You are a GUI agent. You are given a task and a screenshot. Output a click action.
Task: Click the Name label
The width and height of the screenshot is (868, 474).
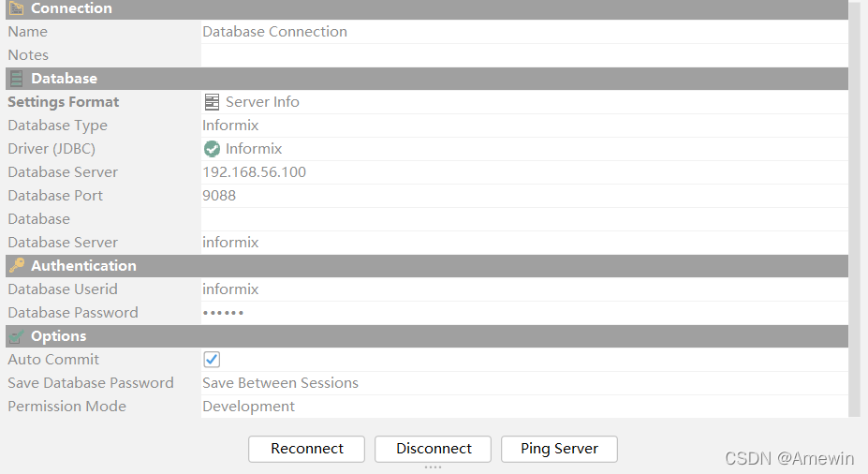28,32
